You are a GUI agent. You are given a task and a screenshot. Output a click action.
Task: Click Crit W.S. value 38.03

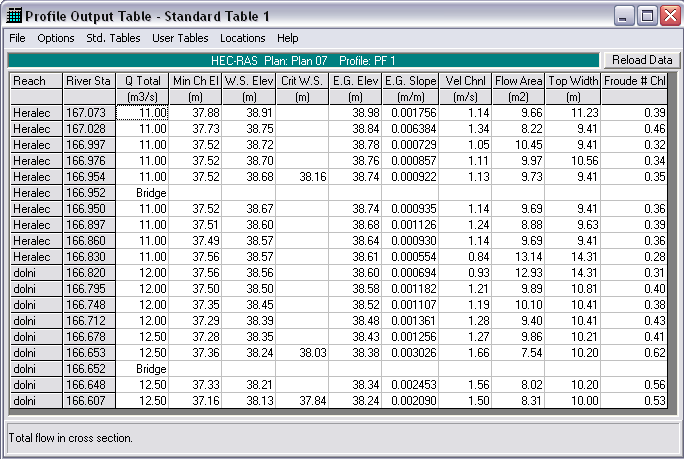pos(302,353)
